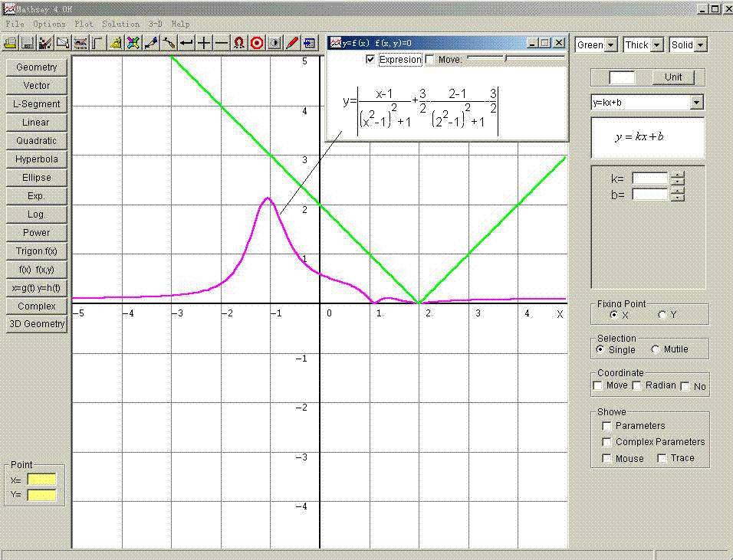Choose the Mutile selection radio button
Viewport: 733px width, 560px height.
click(x=655, y=349)
